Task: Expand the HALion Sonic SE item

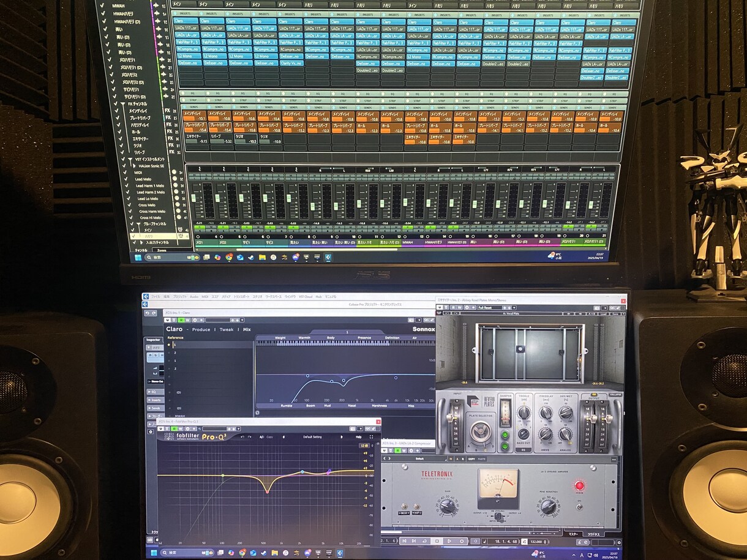Action: click(x=134, y=166)
